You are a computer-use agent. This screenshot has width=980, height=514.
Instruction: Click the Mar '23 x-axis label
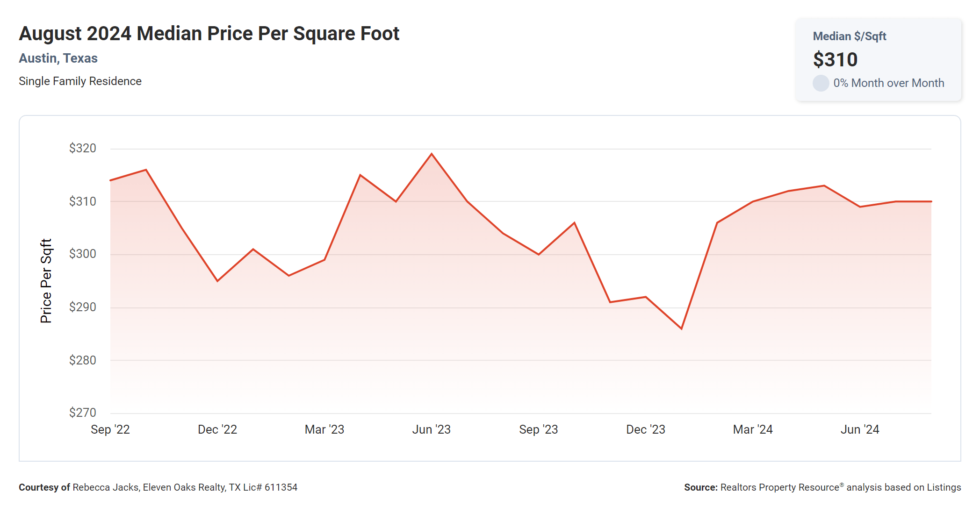324,429
